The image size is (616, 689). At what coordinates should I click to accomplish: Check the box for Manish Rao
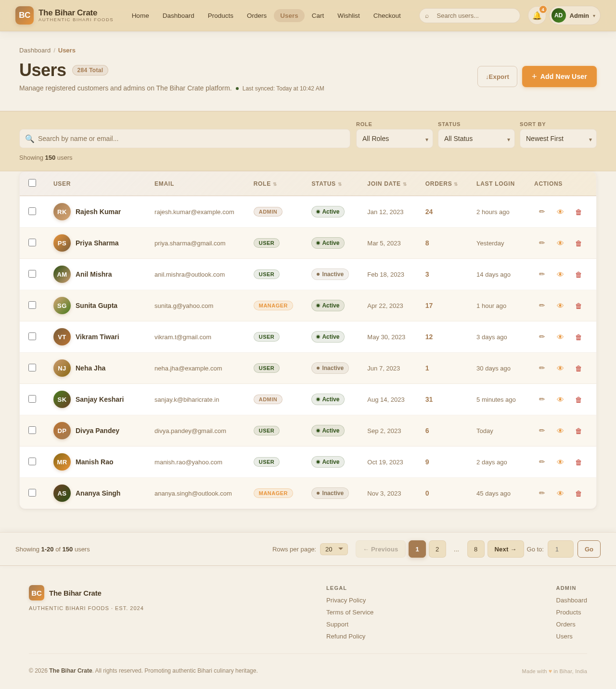tap(32, 461)
